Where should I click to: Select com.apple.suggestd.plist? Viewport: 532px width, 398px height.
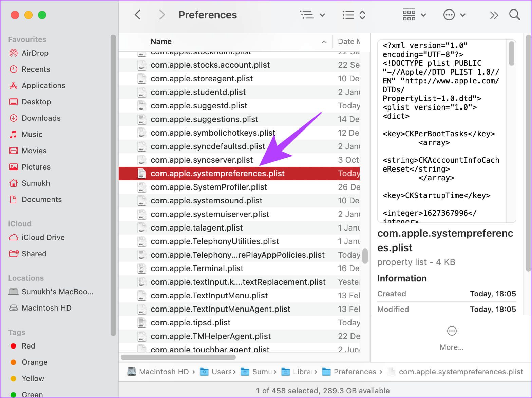(x=239, y=105)
